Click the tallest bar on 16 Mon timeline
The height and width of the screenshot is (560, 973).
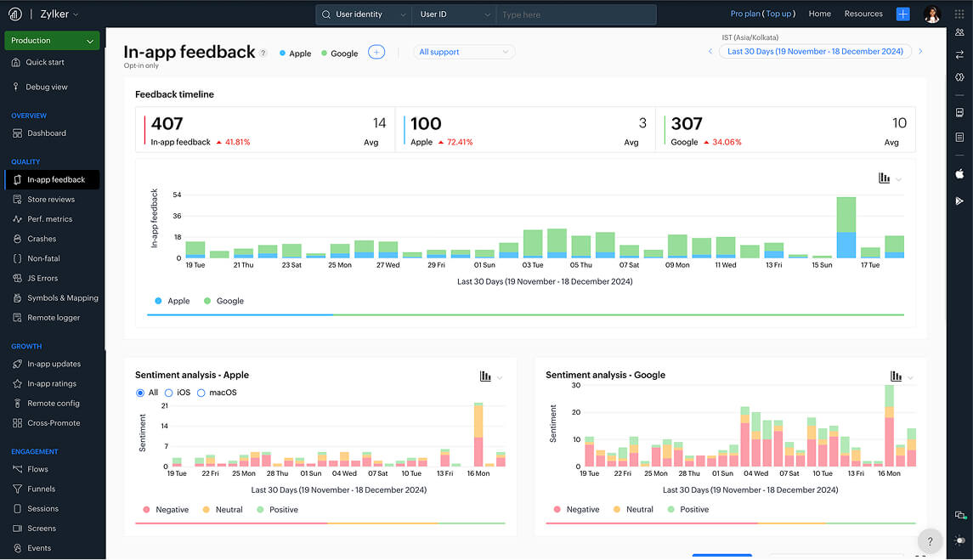click(846, 227)
